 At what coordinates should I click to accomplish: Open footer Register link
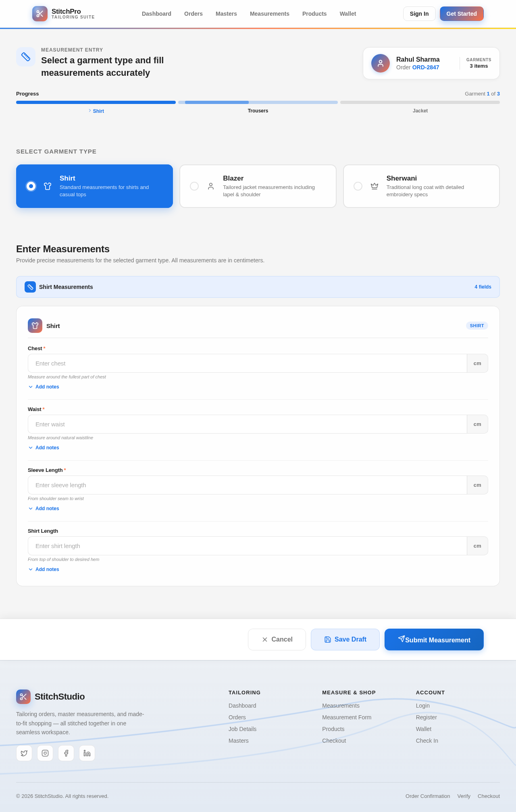click(x=427, y=717)
